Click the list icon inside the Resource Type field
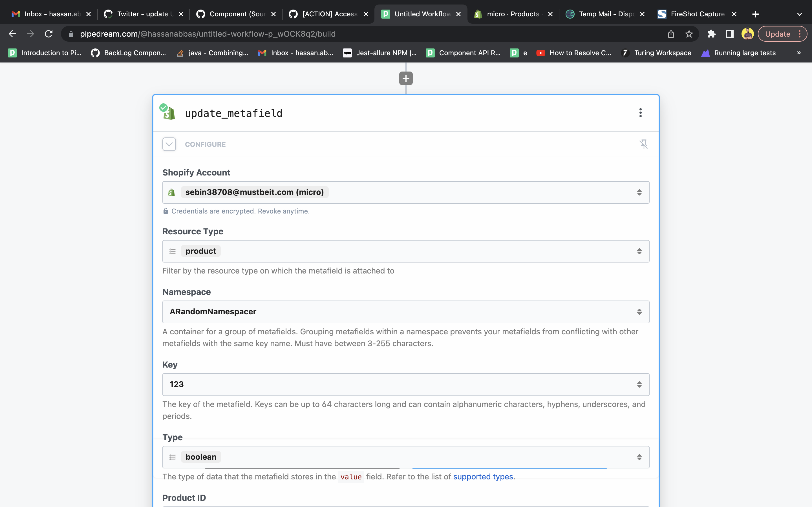Screen dimensions: 812x507 tap(173, 251)
